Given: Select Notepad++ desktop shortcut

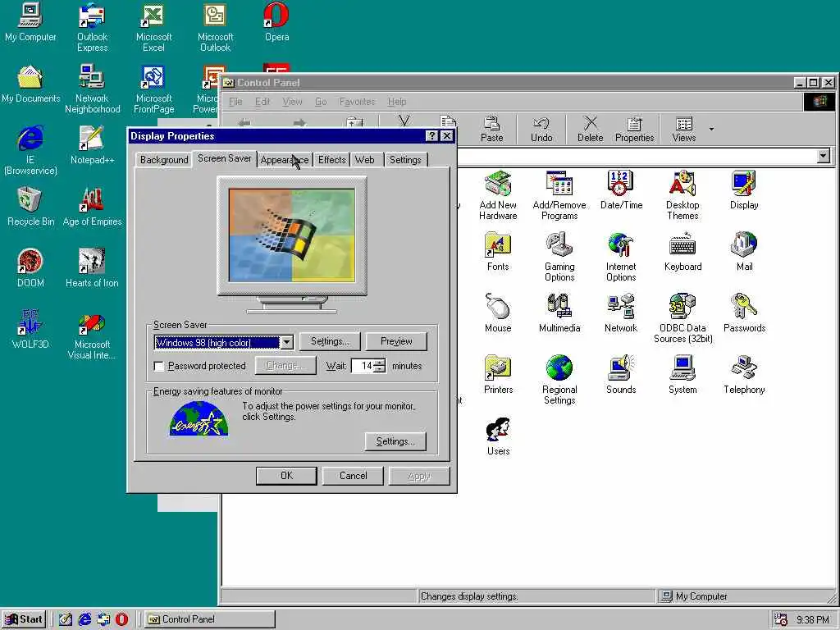Looking at the screenshot, I should click(92, 145).
